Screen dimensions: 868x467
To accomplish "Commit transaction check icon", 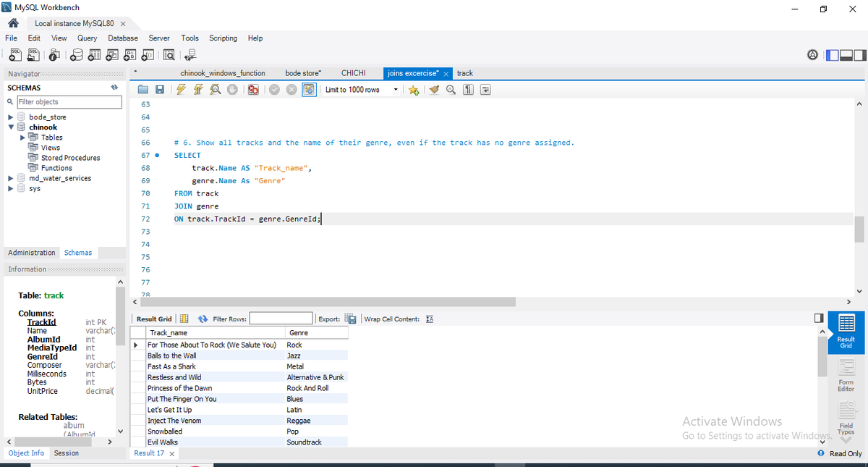I will [274, 90].
